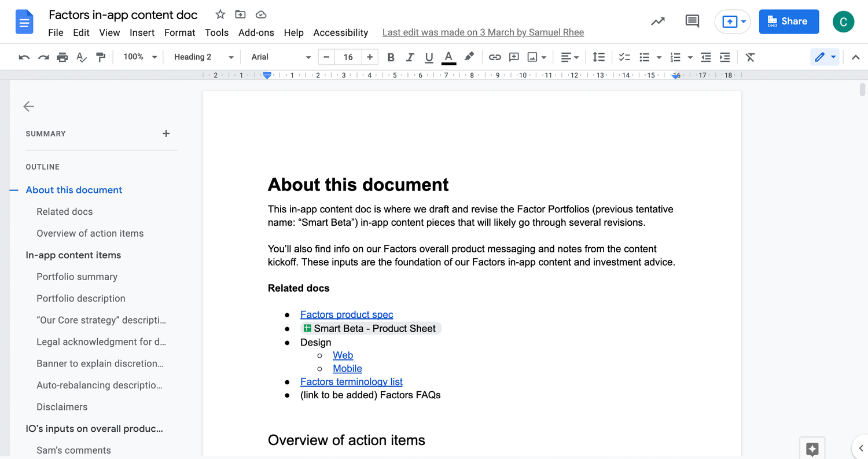The width and height of the screenshot is (868, 459).
Task: Open the text alignment dropdown
Action: tap(570, 57)
